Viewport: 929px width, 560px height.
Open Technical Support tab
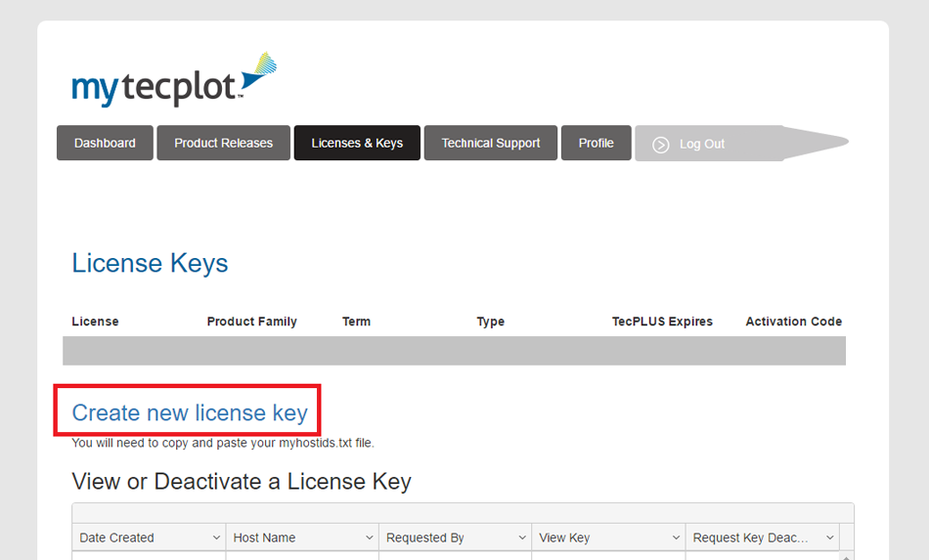[x=491, y=143]
